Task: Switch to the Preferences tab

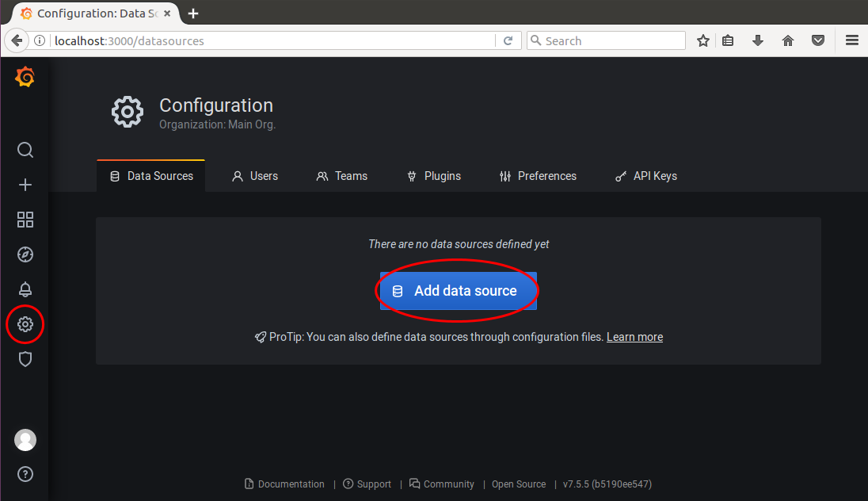Action: pos(538,176)
